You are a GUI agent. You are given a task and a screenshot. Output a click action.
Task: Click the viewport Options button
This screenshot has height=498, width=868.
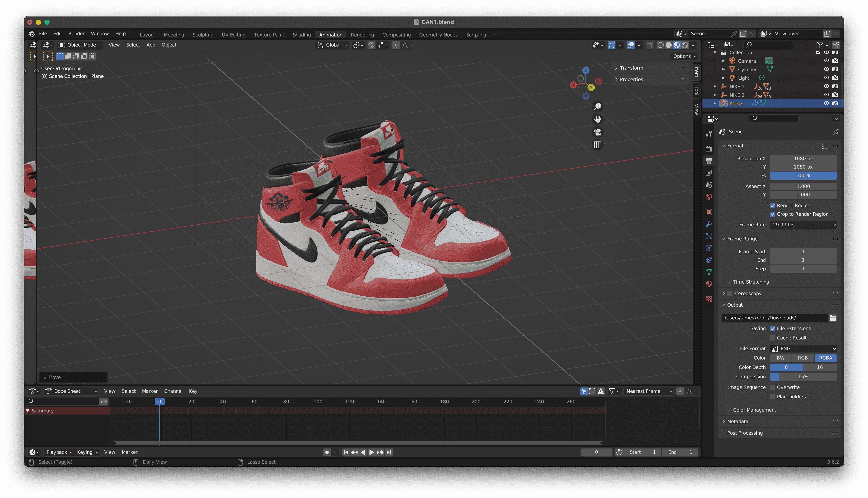coord(685,56)
